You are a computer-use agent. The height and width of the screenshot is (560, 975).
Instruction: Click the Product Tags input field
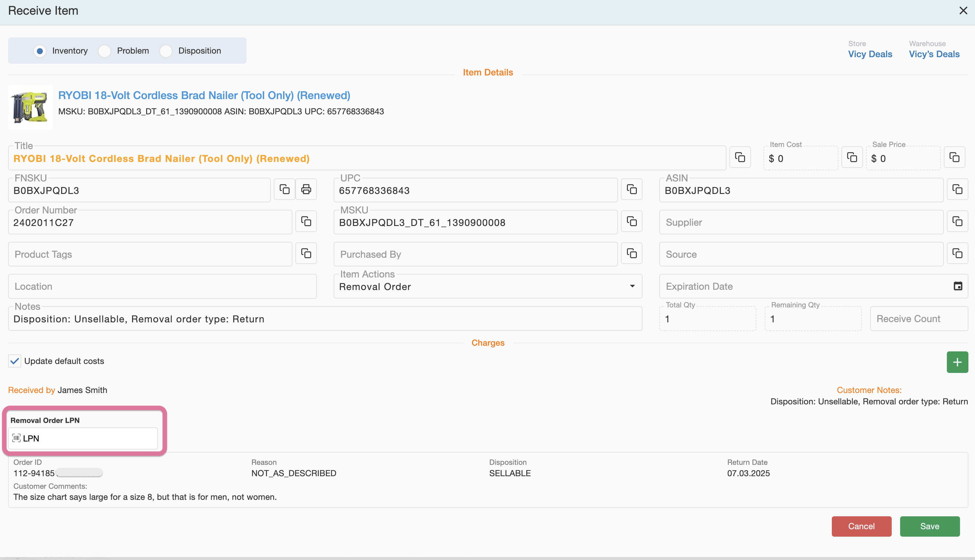point(150,254)
